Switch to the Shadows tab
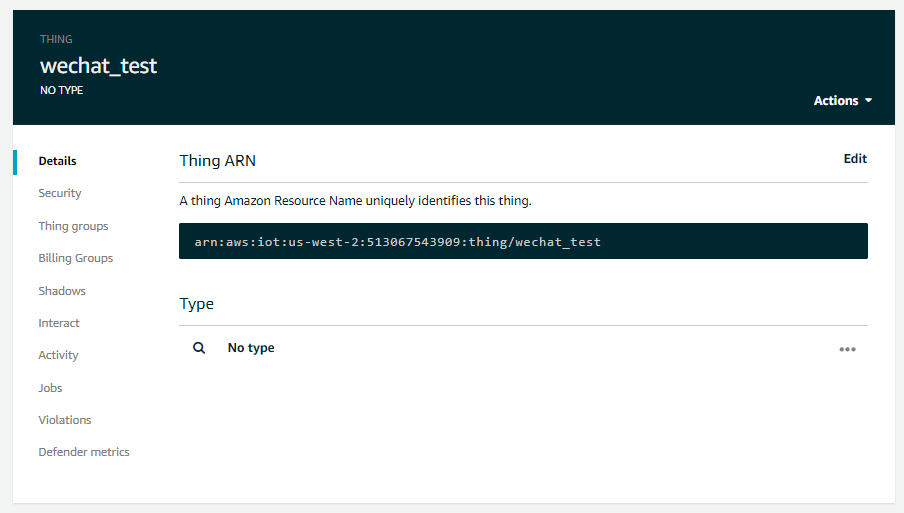 (62, 291)
